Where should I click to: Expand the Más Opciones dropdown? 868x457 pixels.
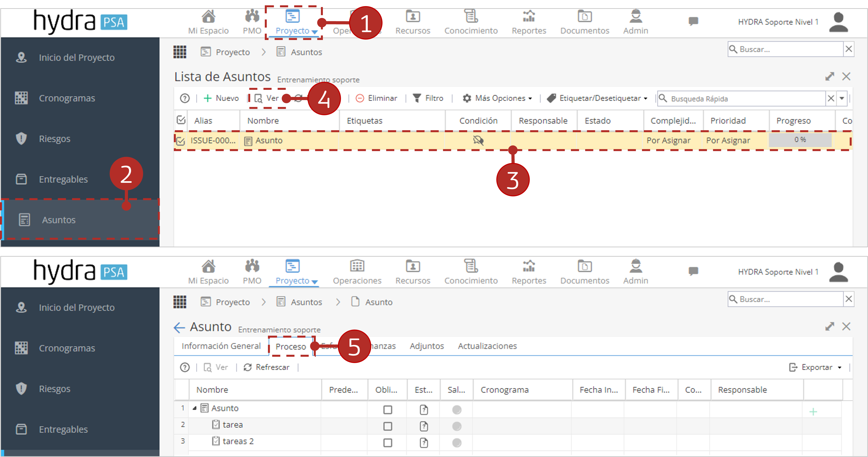click(497, 98)
